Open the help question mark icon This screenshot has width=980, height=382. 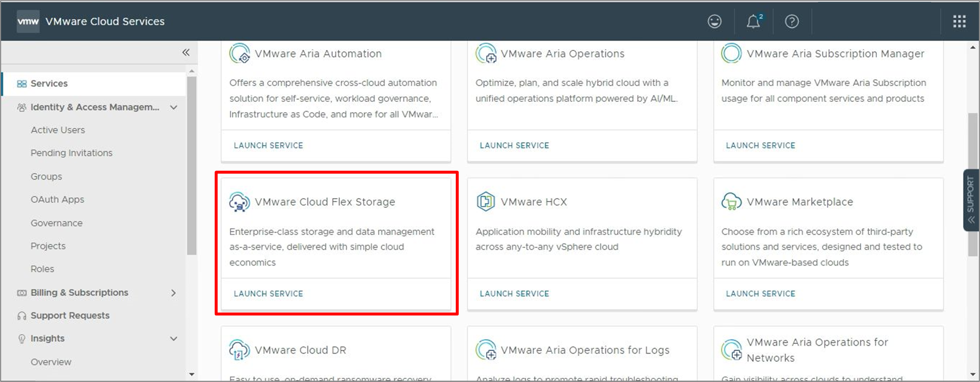click(x=792, y=22)
